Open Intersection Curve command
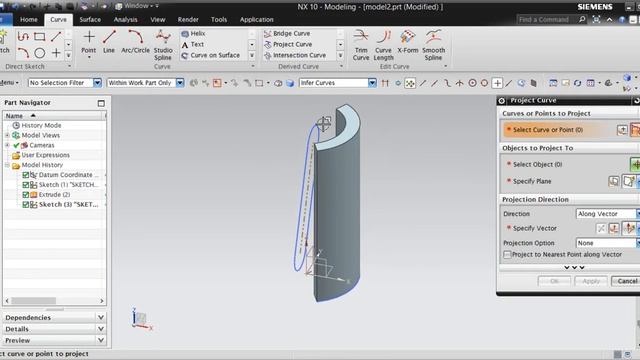Image resolution: width=640 pixels, height=360 pixels. 295,55
